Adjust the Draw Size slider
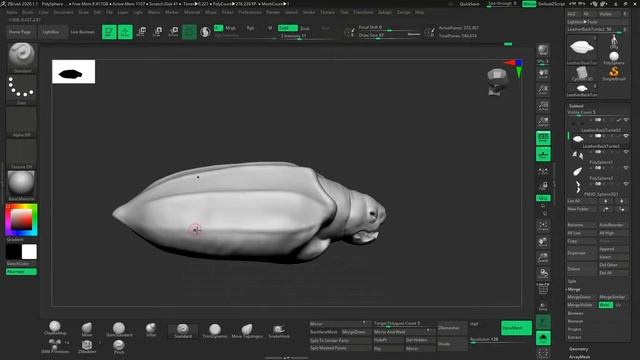 tap(389, 36)
